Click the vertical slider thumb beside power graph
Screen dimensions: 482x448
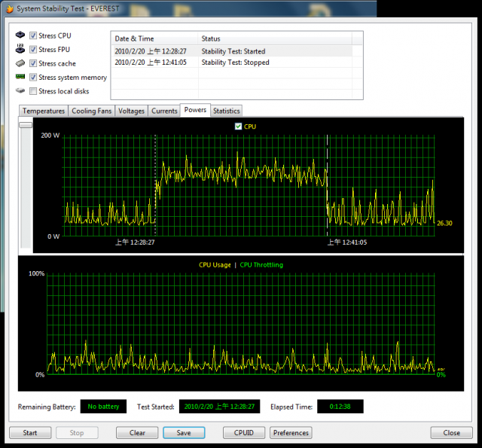pyautogui.click(x=26, y=125)
